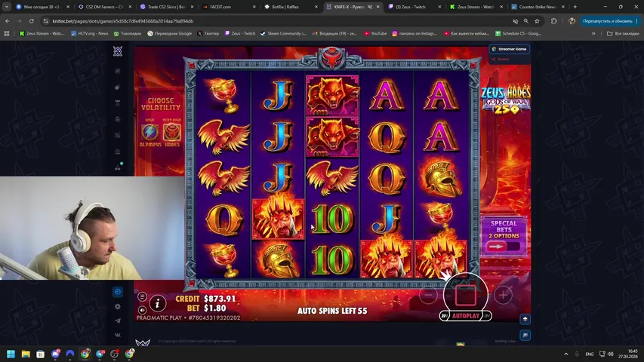Open the HLTV.org News bookmark

coord(90,34)
